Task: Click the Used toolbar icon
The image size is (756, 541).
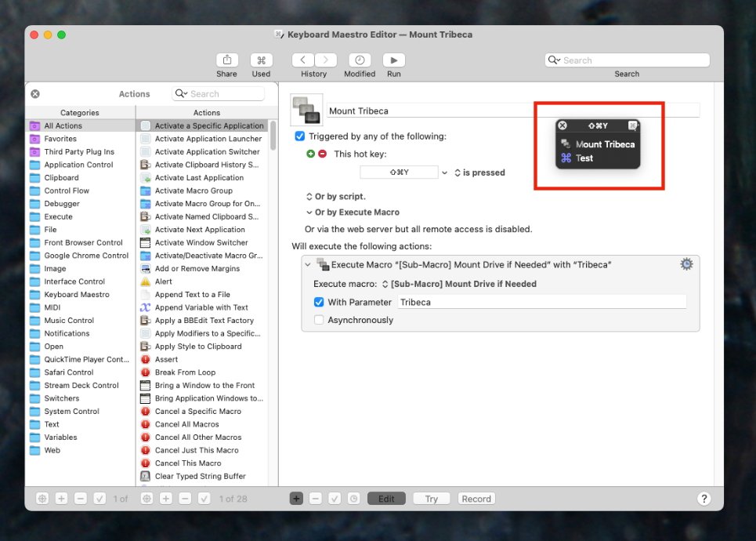Action: tap(261, 60)
